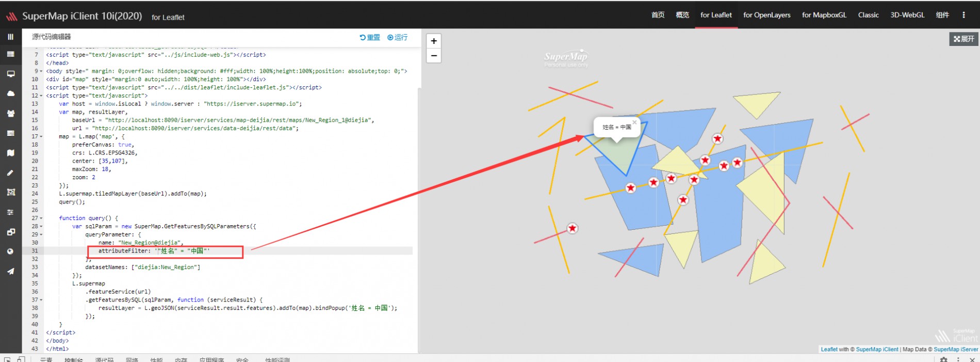Screen dimensions: 980x362
Task: Open the 概览 overview page
Action: [x=682, y=15]
